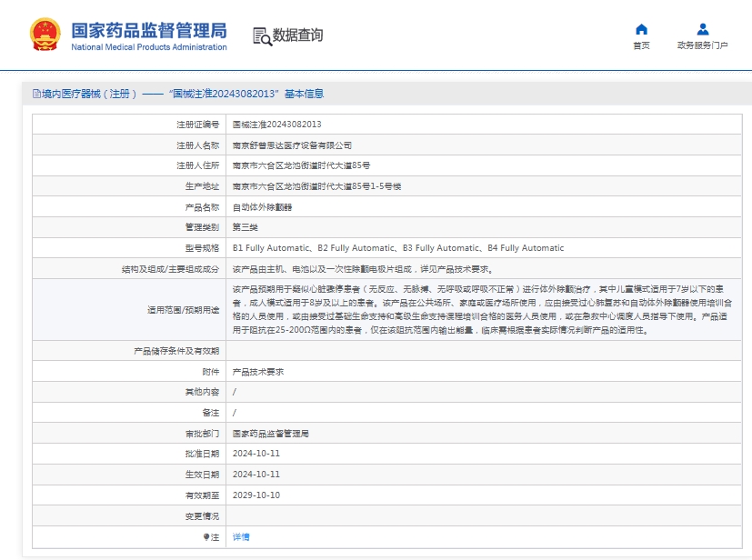This screenshot has width=752, height=560.
Task: Open the 首页 navigation label
Action: tap(641, 45)
